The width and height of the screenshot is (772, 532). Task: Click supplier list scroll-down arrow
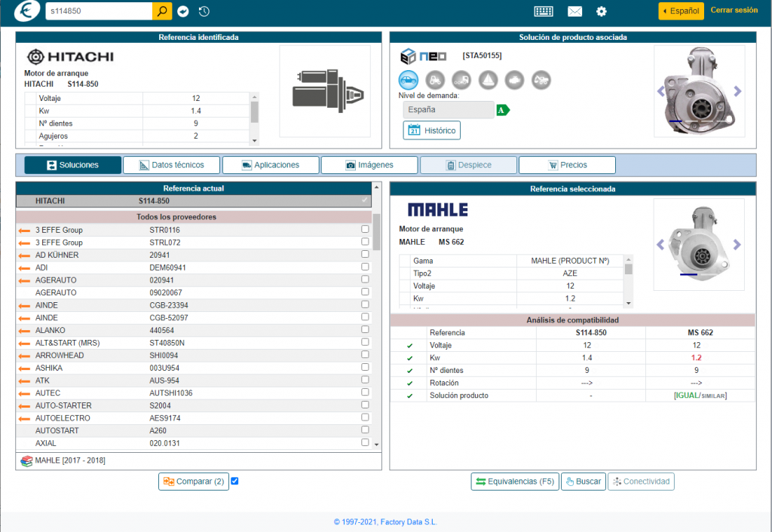[x=377, y=445]
